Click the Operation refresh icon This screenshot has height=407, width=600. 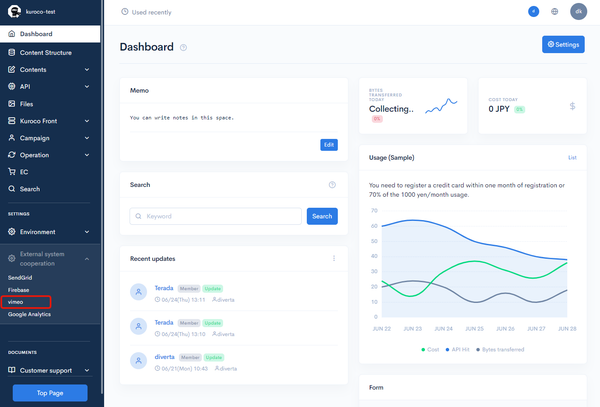(12, 155)
